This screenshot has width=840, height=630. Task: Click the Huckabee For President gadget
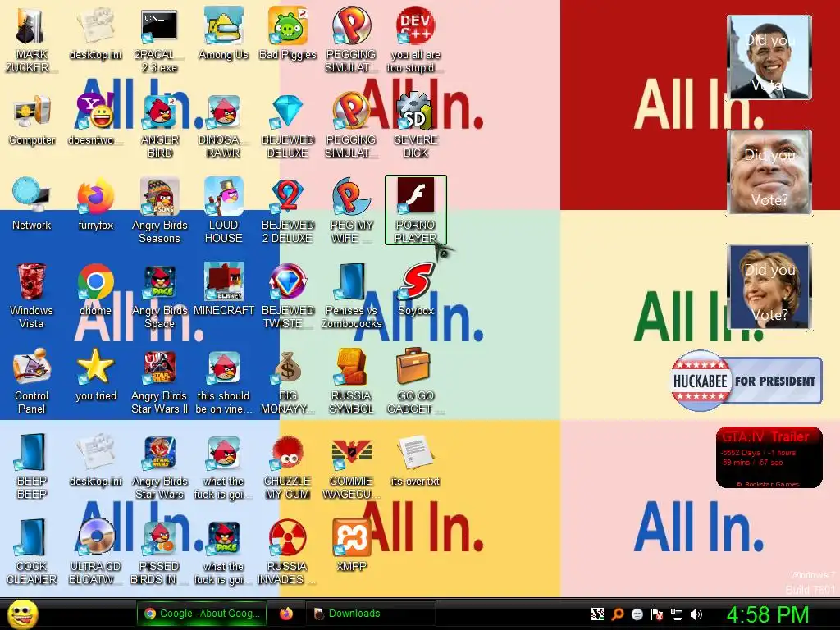coord(746,381)
